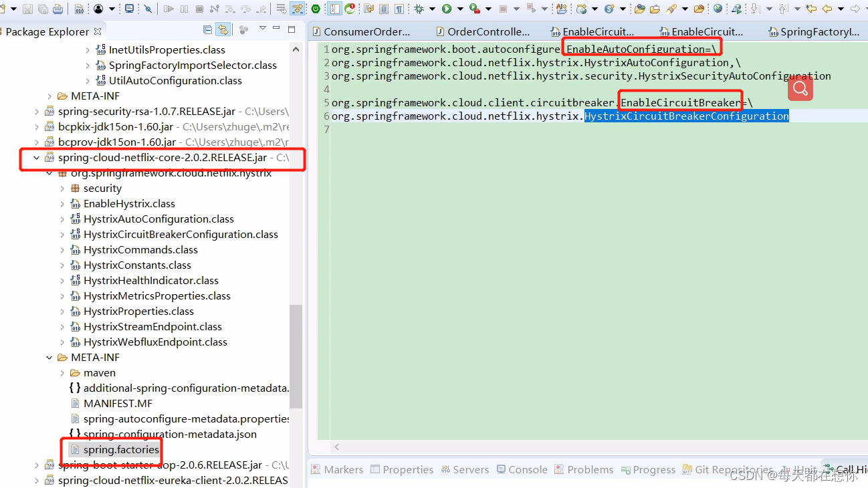
Task: Click the Terminate debug icon
Action: click(x=199, y=9)
